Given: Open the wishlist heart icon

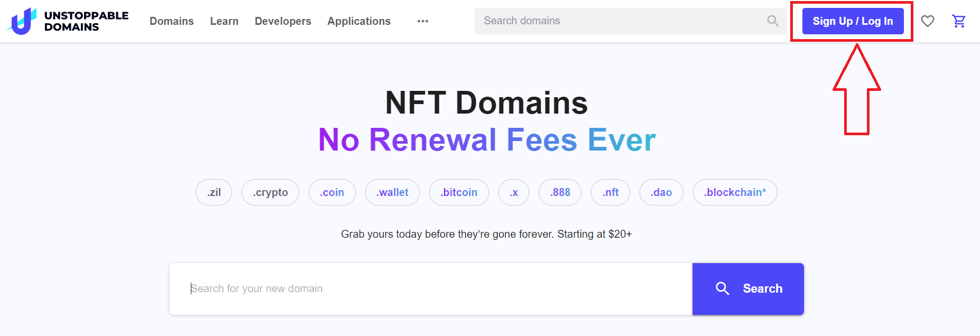Looking at the screenshot, I should pyautogui.click(x=928, y=21).
